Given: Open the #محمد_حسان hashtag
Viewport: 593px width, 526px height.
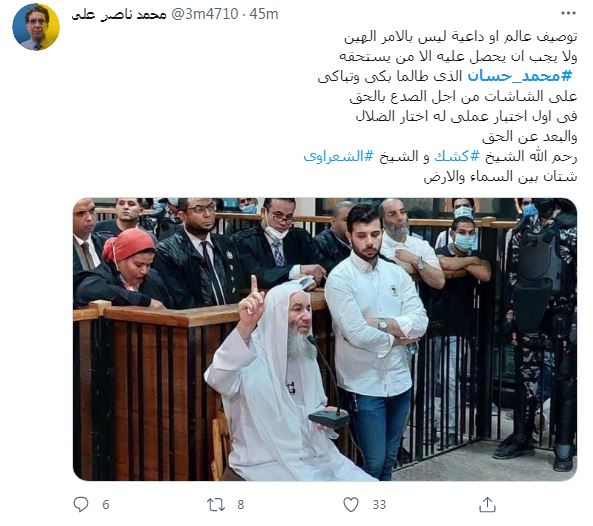Looking at the screenshot, I should pyautogui.click(x=520, y=76).
